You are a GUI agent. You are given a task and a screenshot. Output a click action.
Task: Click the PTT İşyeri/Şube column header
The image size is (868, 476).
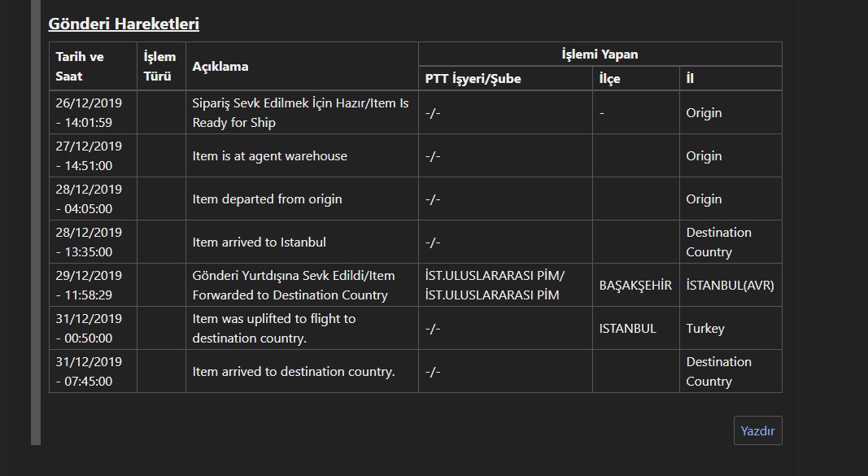tap(505, 79)
